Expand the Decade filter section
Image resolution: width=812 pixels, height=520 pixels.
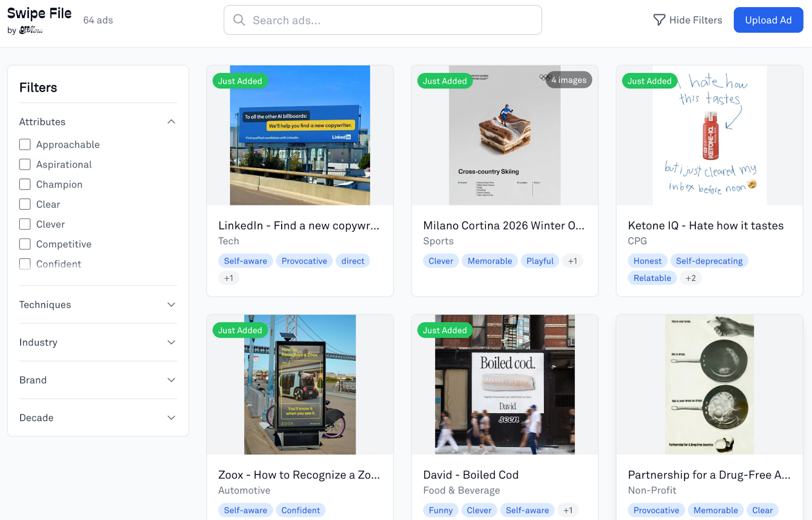(x=98, y=417)
